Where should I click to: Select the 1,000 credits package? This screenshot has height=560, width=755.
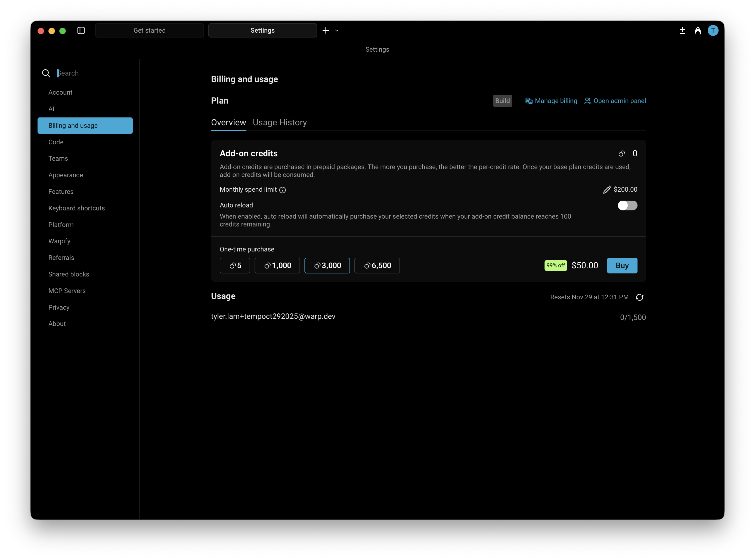pyautogui.click(x=277, y=265)
